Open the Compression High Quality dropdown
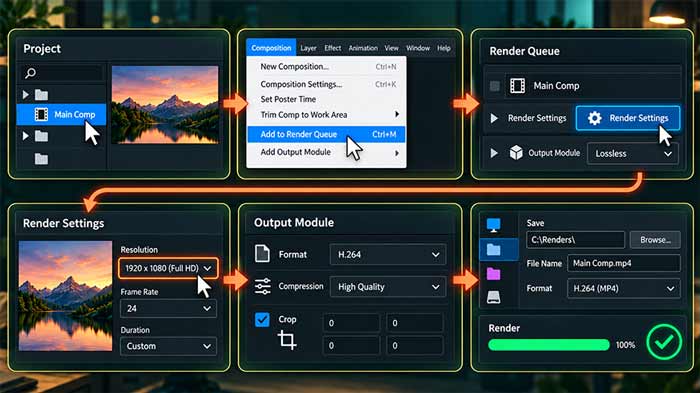700x393 pixels. (388, 287)
